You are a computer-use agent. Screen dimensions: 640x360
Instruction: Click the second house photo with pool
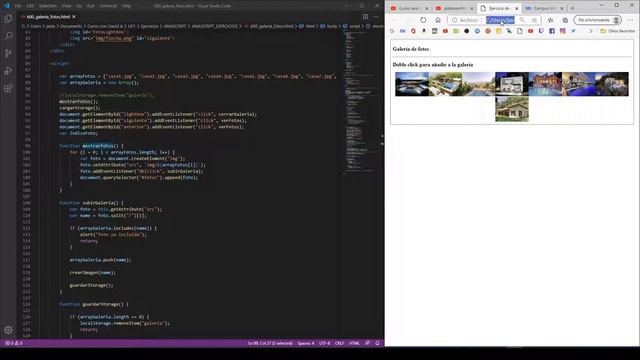pos(445,84)
